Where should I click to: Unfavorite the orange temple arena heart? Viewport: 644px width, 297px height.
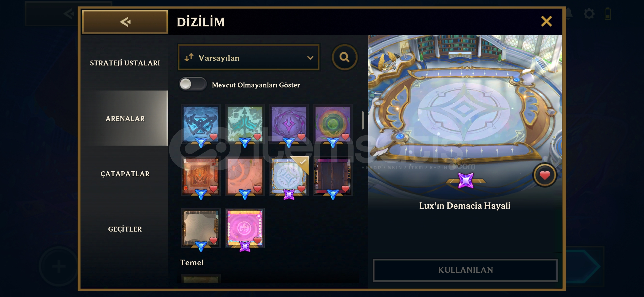click(x=214, y=188)
